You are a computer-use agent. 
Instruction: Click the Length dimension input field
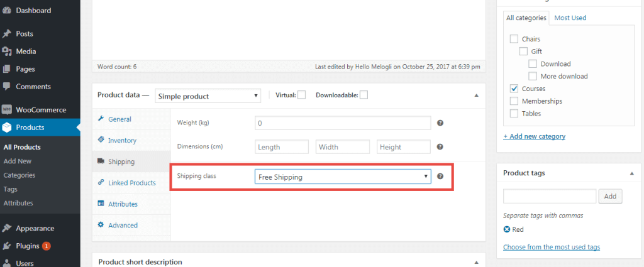pos(282,147)
